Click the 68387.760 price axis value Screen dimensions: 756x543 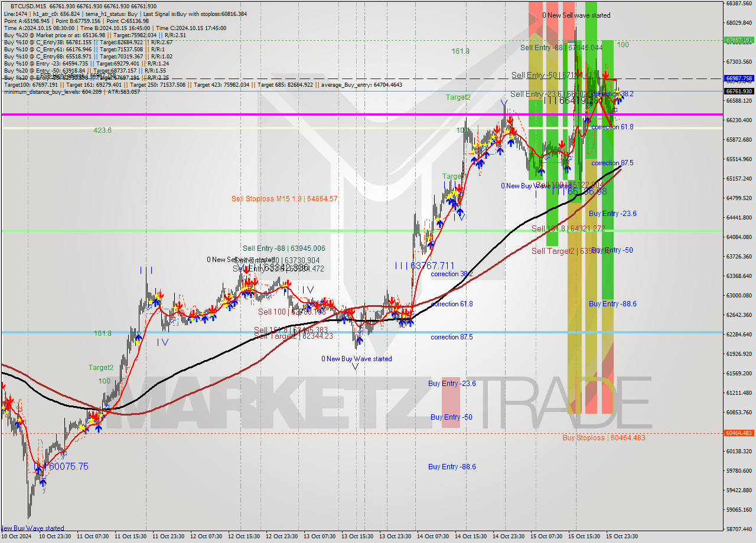738,4
